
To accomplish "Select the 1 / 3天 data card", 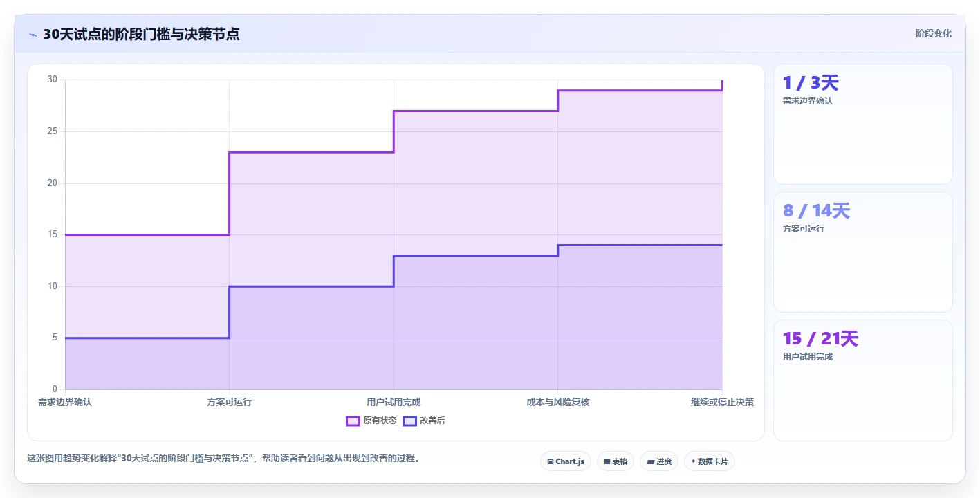I will (x=862, y=124).
